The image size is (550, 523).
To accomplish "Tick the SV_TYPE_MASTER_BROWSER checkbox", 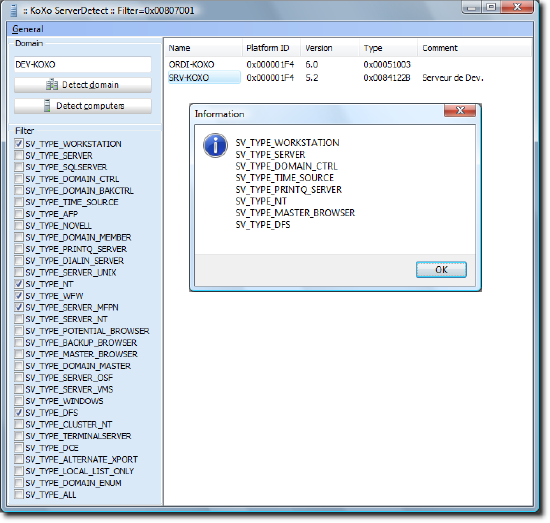I will (19, 354).
